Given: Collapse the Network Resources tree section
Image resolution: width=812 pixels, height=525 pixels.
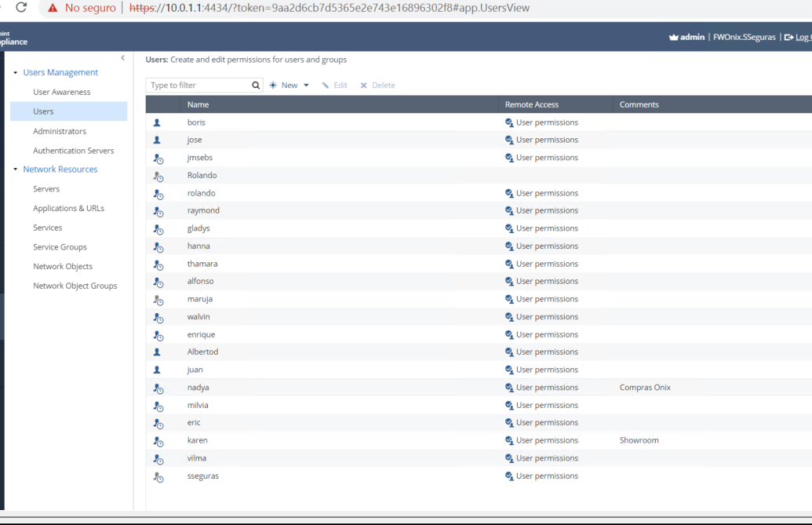Looking at the screenshot, I should tap(15, 170).
